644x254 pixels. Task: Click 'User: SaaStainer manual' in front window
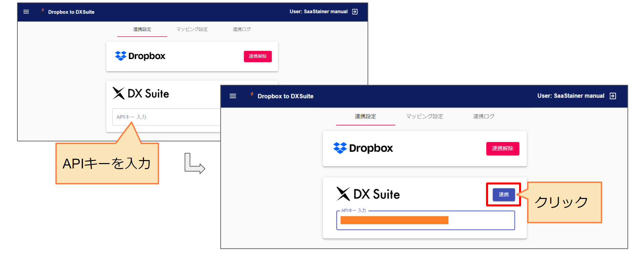tap(571, 96)
